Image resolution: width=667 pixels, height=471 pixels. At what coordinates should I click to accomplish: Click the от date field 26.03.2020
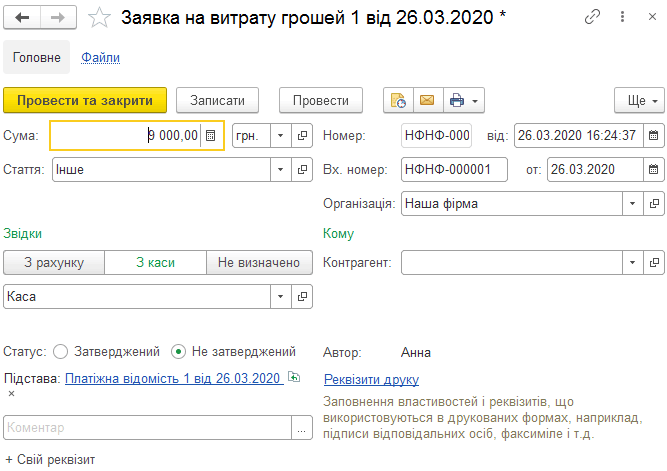click(x=595, y=170)
